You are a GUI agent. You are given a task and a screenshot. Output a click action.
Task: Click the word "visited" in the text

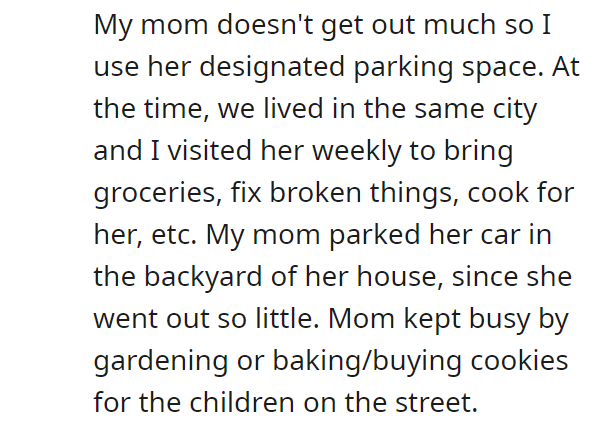209,151
